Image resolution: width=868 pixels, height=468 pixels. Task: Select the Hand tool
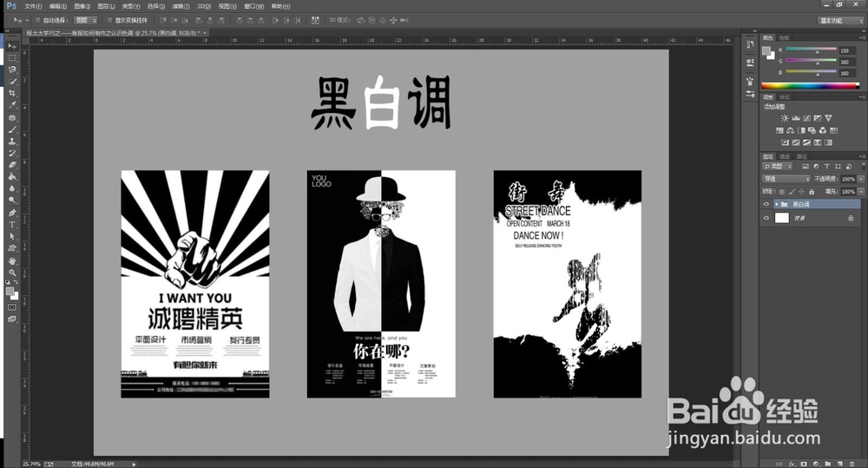coord(12,260)
